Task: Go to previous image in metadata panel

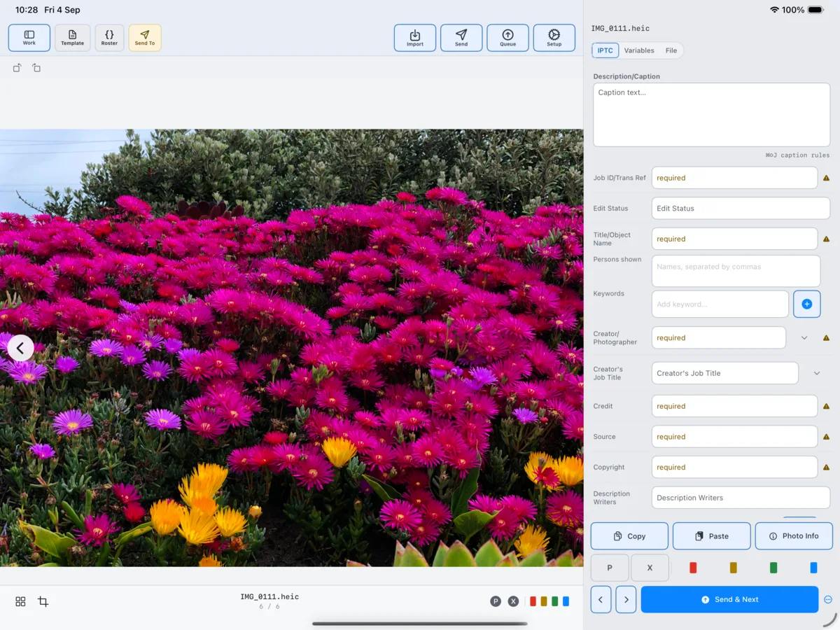Action: pos(601,600)
